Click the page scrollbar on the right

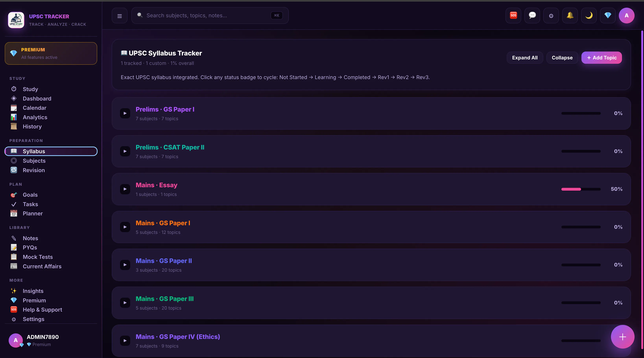tap(642, 189)
